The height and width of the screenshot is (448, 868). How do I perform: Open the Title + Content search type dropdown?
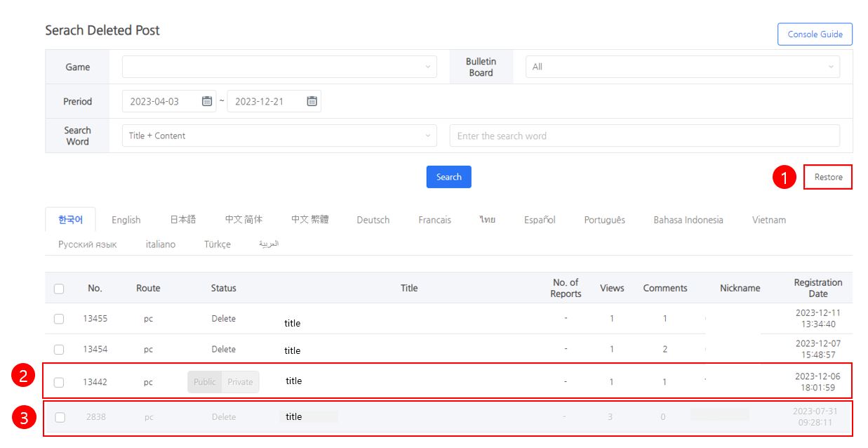(x=277, y=135)
